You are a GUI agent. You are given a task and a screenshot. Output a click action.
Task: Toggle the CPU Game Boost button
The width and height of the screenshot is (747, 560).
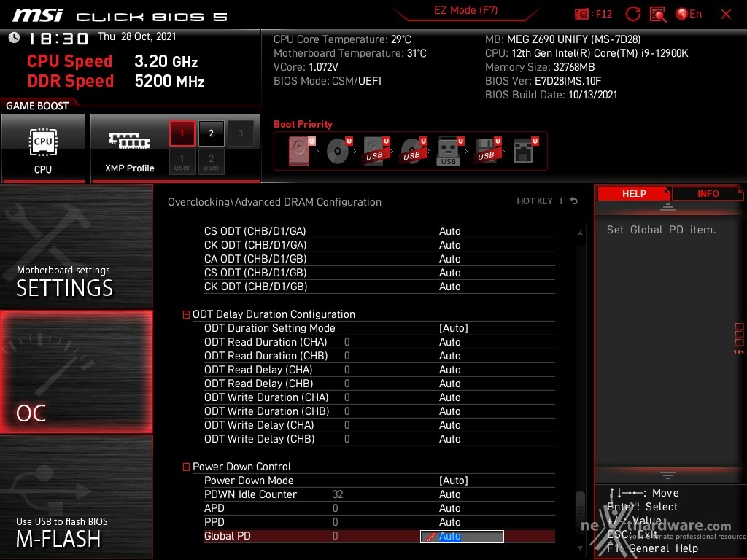pos(43,147)
